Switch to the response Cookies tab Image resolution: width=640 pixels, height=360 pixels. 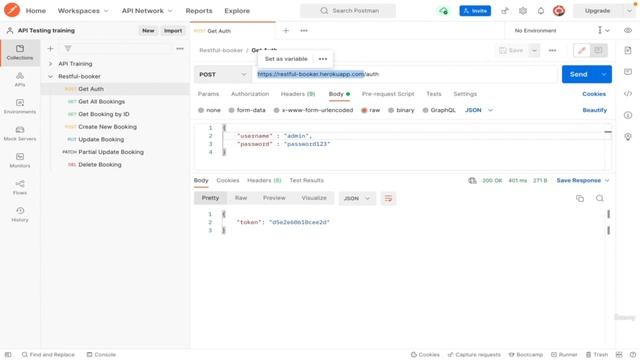[x=227, y=180]
